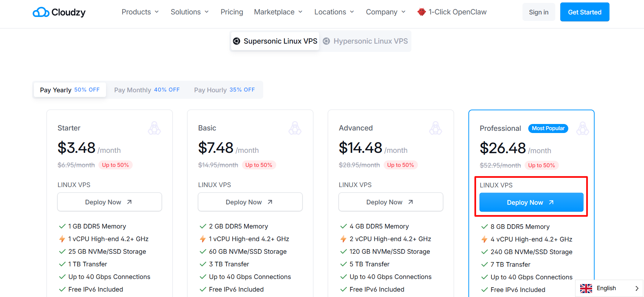Click the checkmark by 120 GB NVMe/SSD Storage
This screenshot has width=644, height=297.
pos(343,252)
